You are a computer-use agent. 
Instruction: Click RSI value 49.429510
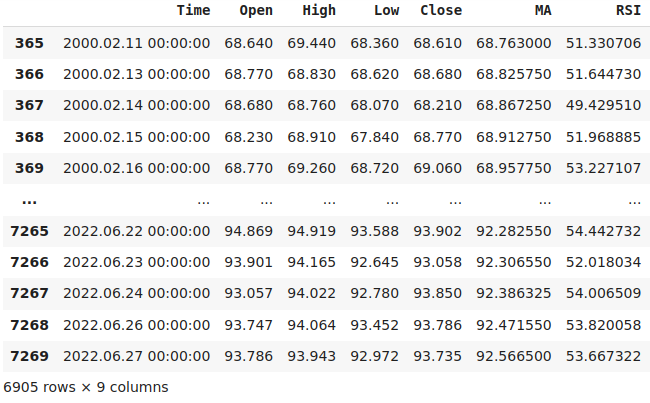pos(604,105)
